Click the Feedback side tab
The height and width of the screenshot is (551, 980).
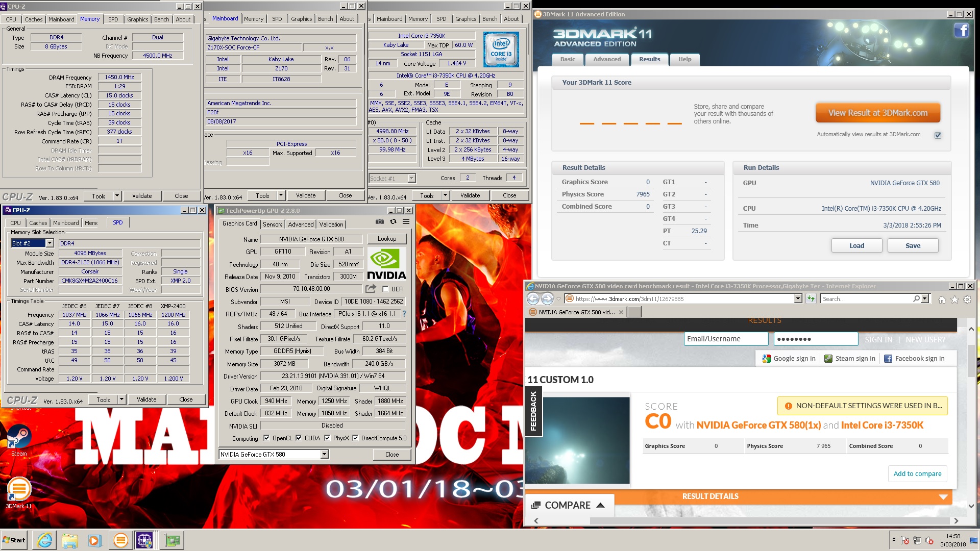tap(533, 411)
